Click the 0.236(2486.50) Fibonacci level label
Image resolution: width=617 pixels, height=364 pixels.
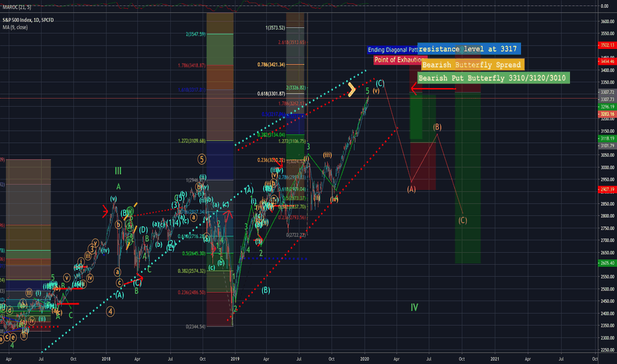tap(191, 293)
